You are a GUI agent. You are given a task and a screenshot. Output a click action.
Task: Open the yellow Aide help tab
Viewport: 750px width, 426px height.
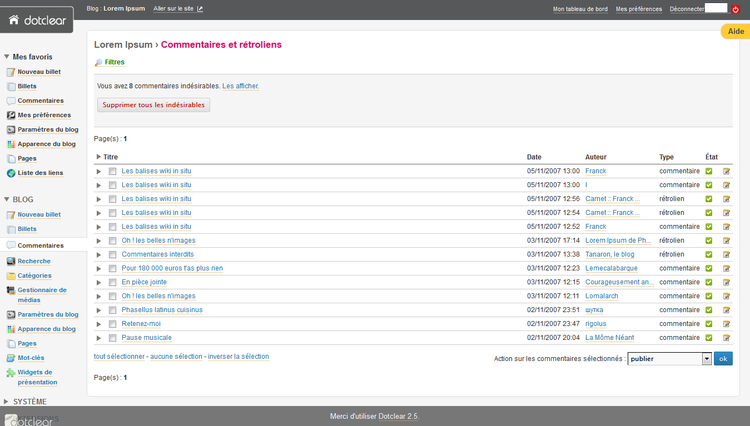click(x=735, y=32)
